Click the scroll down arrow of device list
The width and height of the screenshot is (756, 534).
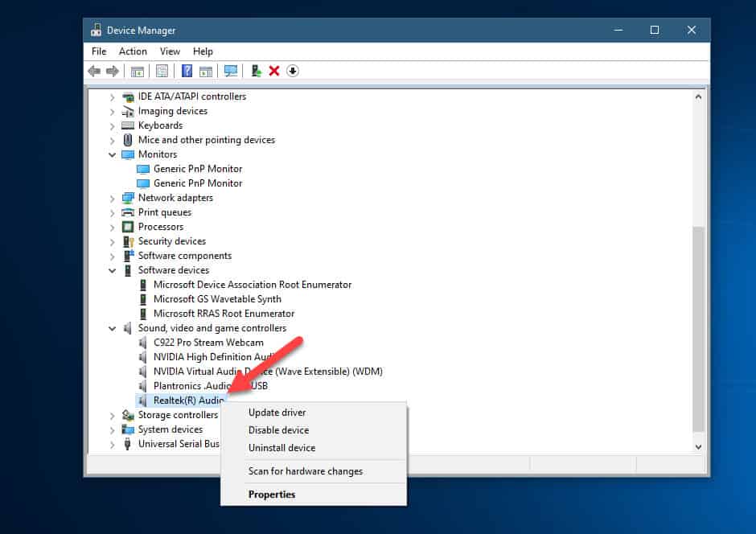(x=698, y=447)
